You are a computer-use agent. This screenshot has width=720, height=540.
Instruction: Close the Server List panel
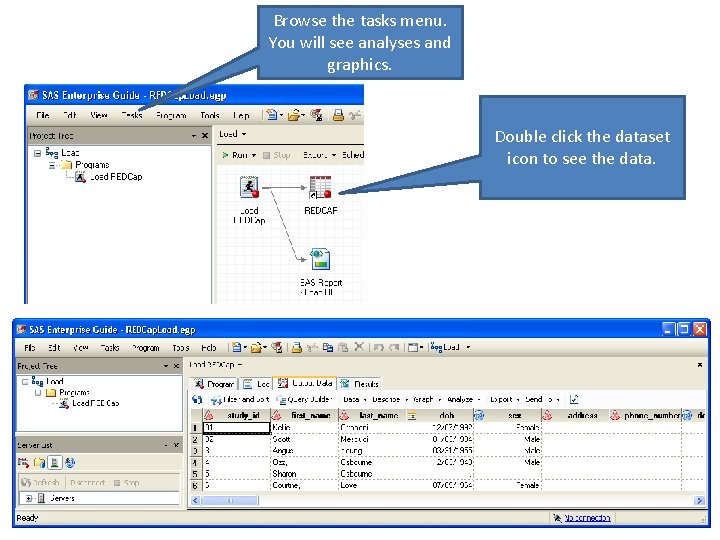[176, 445]
